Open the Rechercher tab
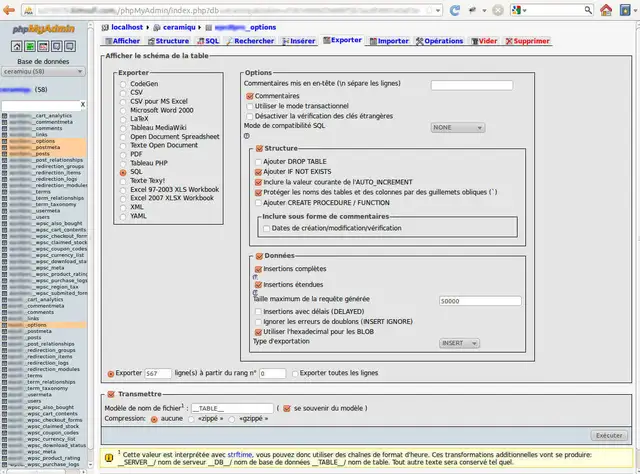 (250, 41)
